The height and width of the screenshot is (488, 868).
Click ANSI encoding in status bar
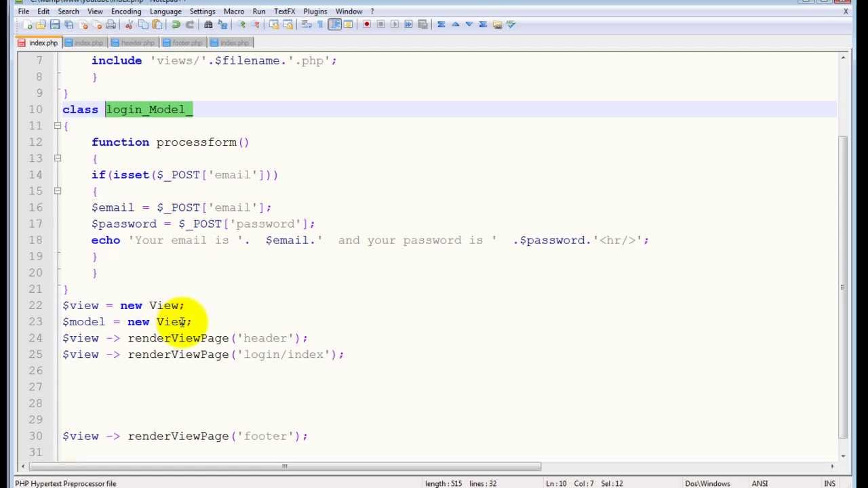click(759, 483)
